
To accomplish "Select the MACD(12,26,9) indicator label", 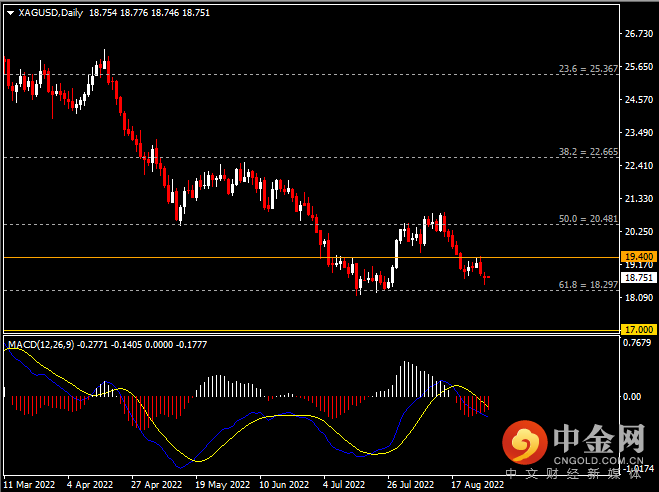I will coord(41,345).
